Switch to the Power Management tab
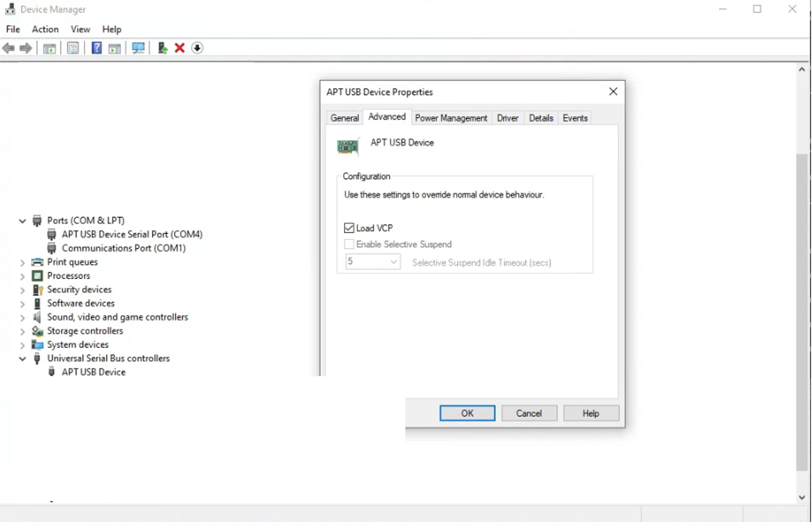The image size is (812, 522). point(451,118)
